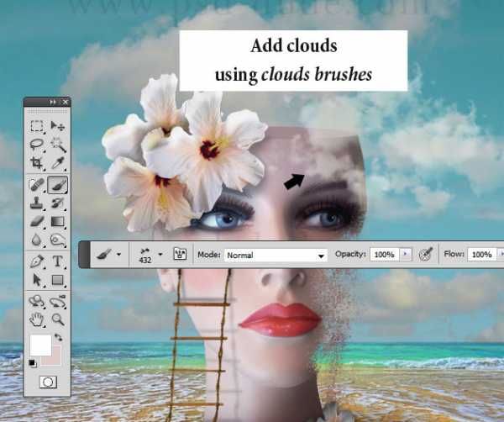Open the tool preset picker
This screenshot has height=422, width=504.
pos(108,254)
